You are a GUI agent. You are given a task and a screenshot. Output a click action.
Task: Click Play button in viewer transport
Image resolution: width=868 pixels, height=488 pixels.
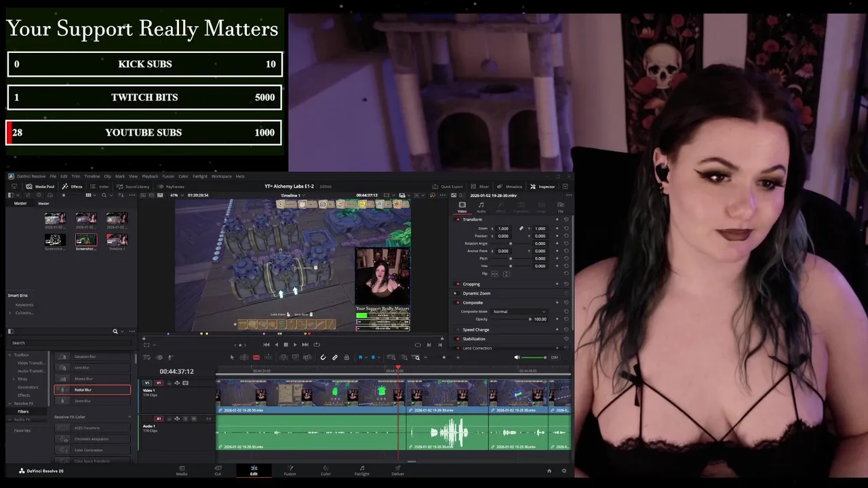(x=295, y=344)
